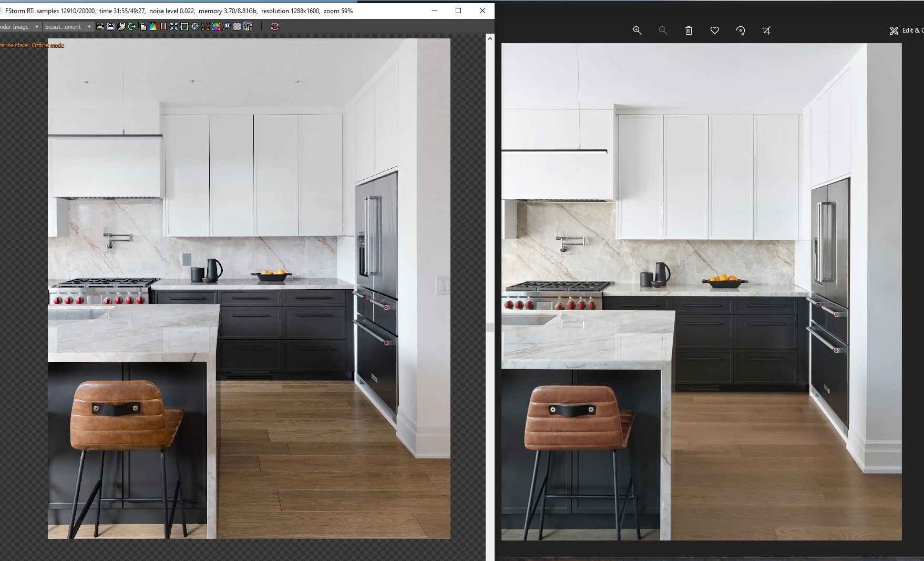Save the rendered image to disk

point(111,26)
